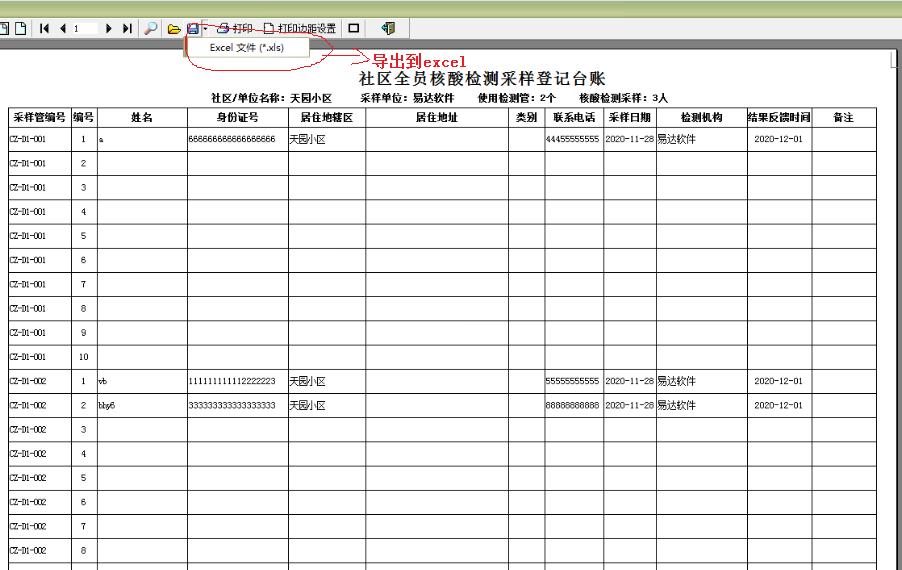Open 打印边距设置 margin settings
The width and height of the screenshot is (902, 570).
point(300,28)
